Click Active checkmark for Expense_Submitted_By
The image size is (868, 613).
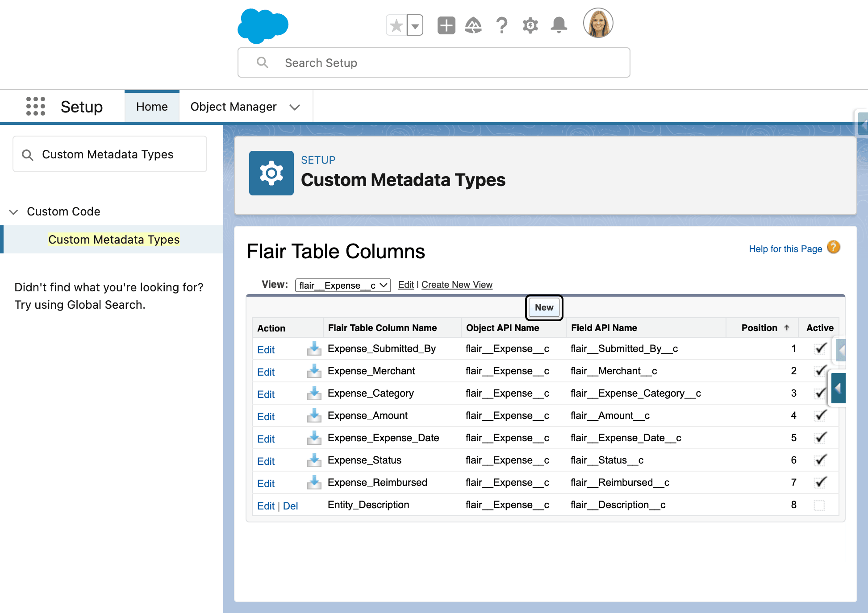[820, 348]
